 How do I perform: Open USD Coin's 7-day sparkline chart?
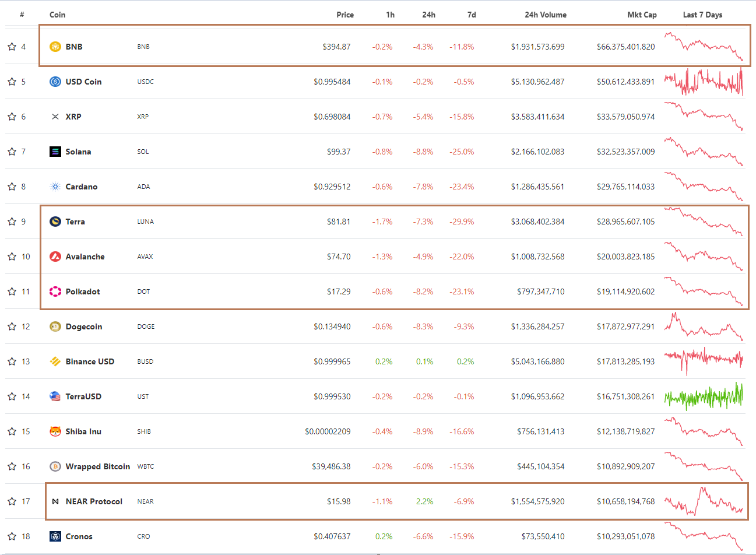point(704,82)
